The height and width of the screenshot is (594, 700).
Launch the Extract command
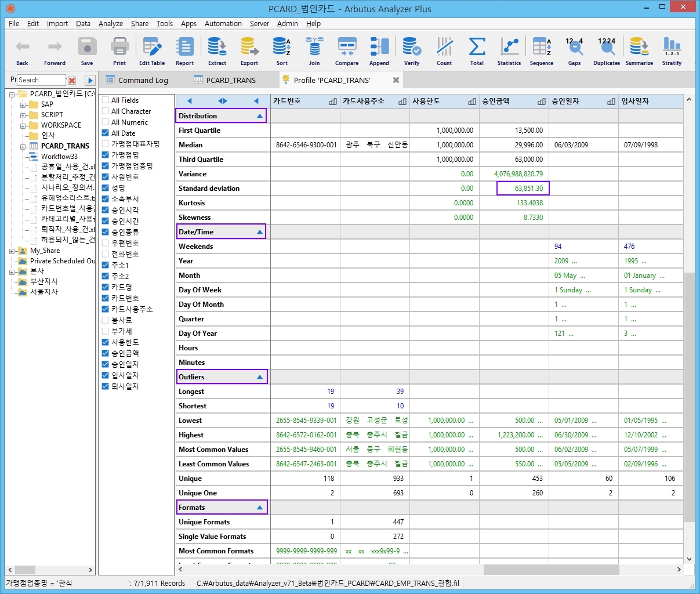pyautogui.click(x=217, y=50)
